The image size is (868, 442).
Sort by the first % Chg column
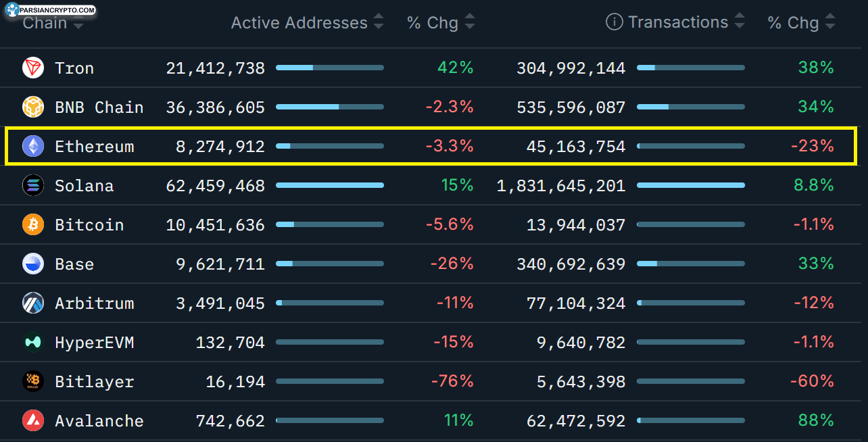click(x=470, y=22)
